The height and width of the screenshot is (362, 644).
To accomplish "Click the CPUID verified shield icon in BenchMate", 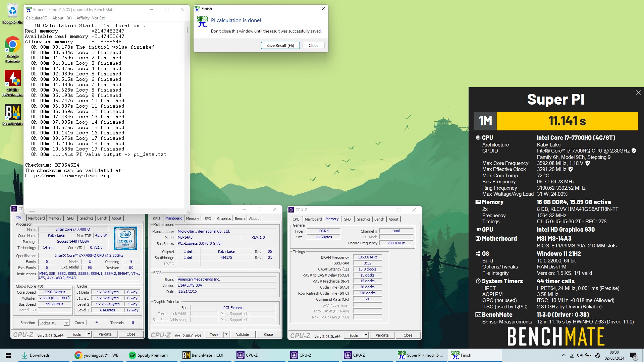I will [634, 151].
